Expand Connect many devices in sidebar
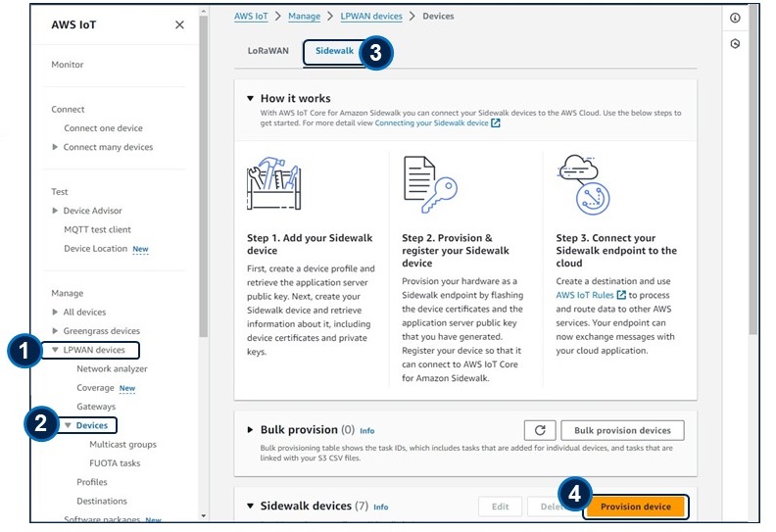This screenshot has height=532, width=776. [x=55, y=147]
